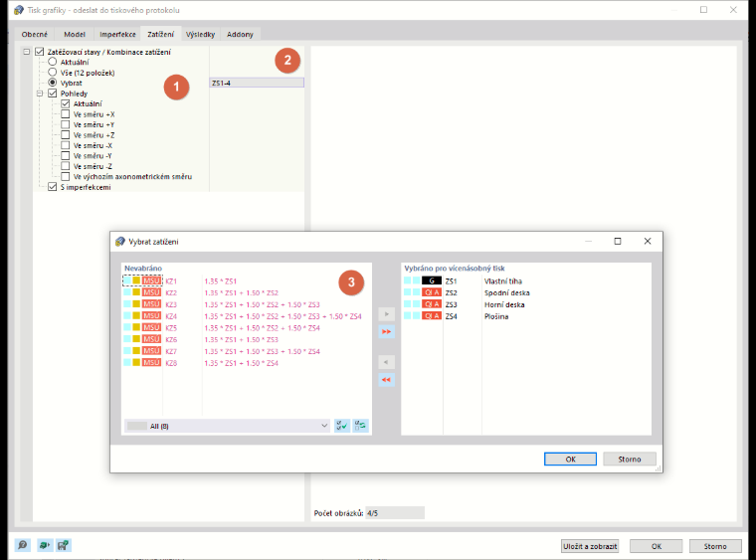Click the single right arrow to add selected load

[386, 314]
